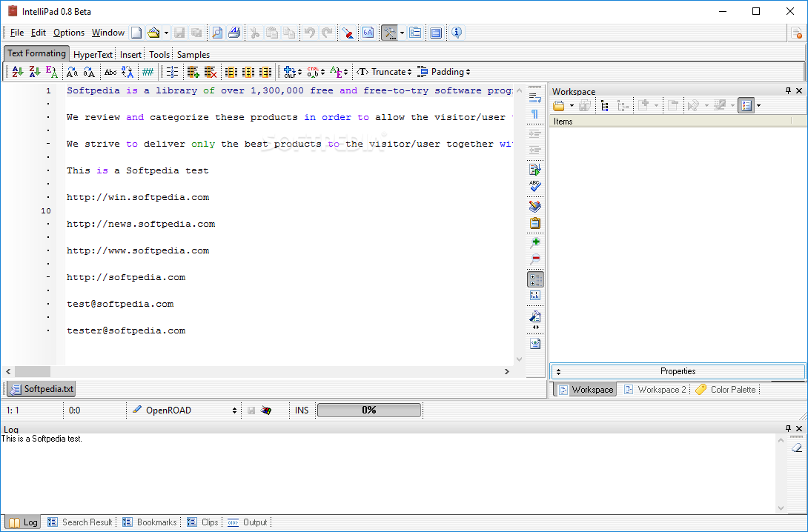Open the print preview magnifier icon
The width and height of the screenshot is (808, 532).
(217, 33)
